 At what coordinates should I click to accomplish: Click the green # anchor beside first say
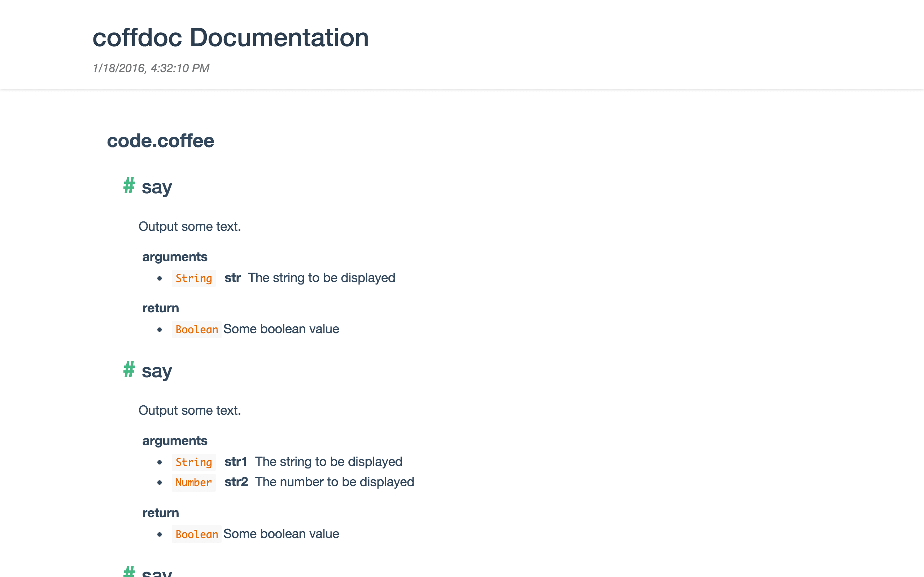128,186
